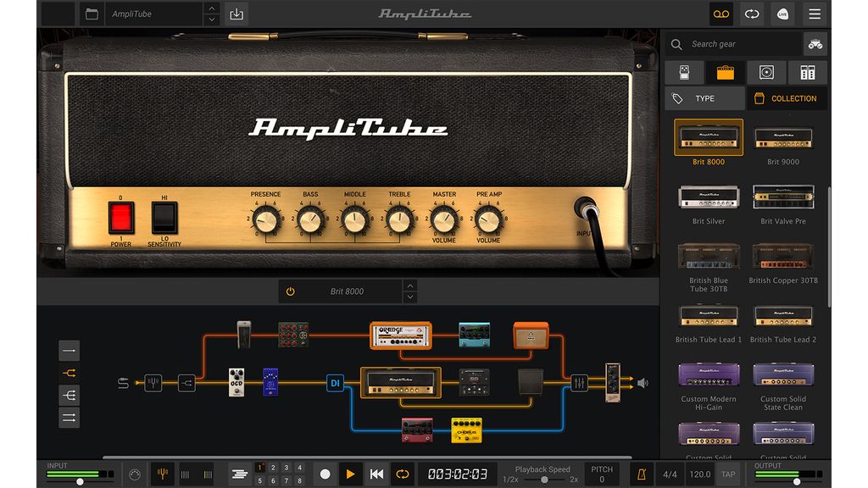The image size is (868, 488).
Task: Click the gear filter icon beside Search gear
Action: [x=815, y=43]
